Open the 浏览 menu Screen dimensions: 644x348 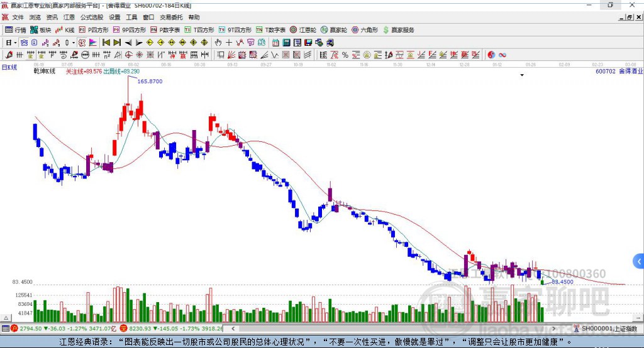(x=35, y=17)
